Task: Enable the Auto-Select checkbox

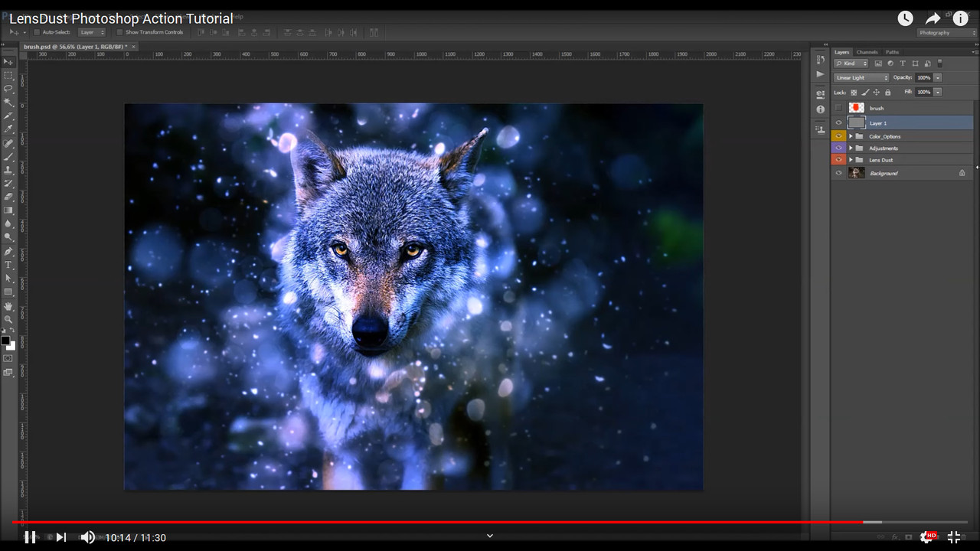Action: pos(37,32)
